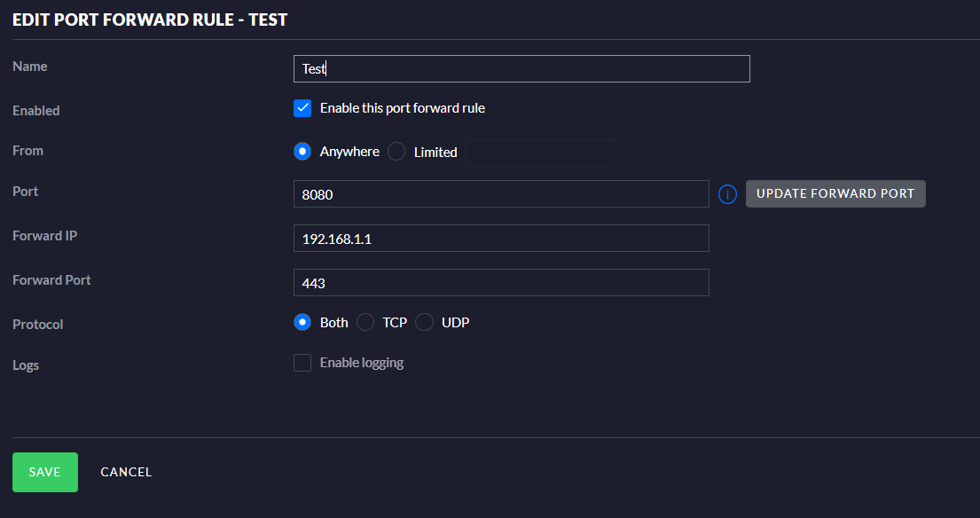Screen dimensions: 980x518
Task: Click the Forward IP field 192.168.1.1
Action: pos(501,239)
